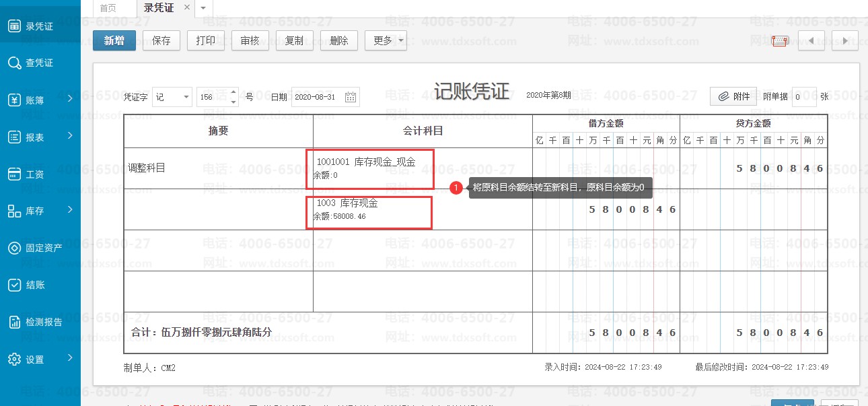Increase the voucher number stepper

point(234,92)
